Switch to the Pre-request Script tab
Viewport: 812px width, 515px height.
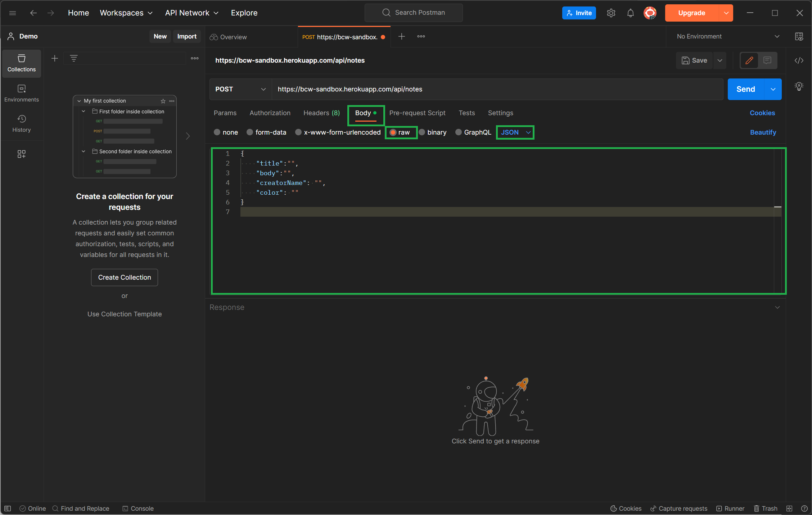coord(417,113)
